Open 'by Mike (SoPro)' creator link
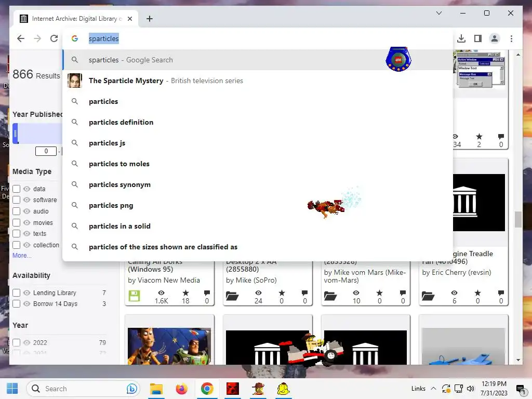 coord(251,280)
